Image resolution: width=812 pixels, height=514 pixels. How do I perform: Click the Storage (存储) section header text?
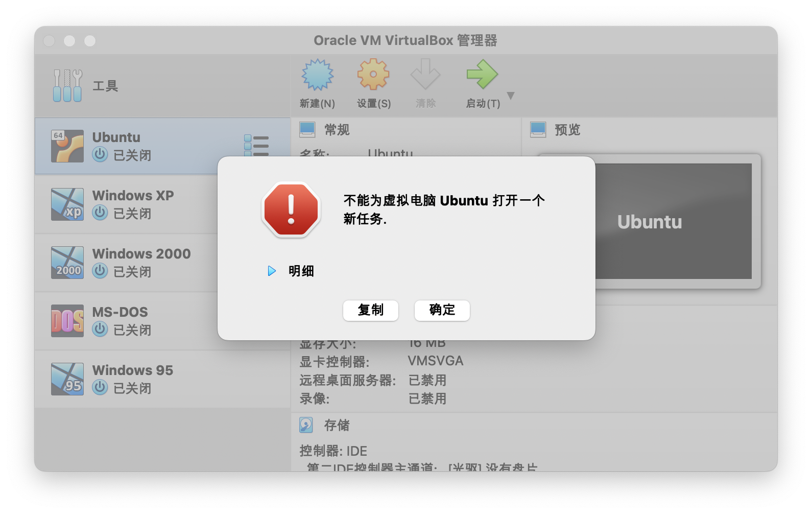click(337, 425)
